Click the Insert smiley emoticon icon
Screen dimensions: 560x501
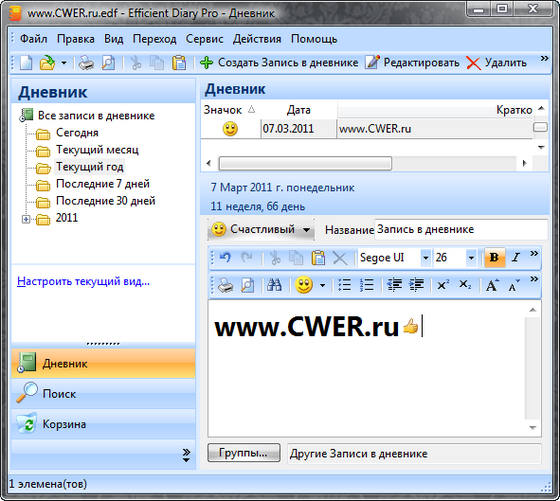pos(304,285)
